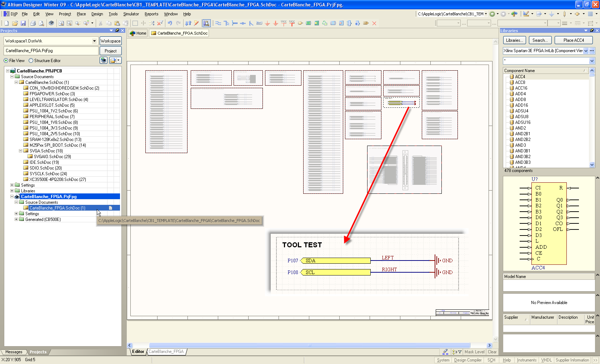Collapse the SVGA.SchDoc tree node

point(20,151)
